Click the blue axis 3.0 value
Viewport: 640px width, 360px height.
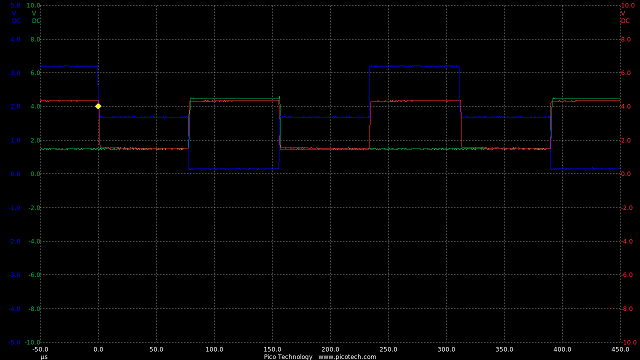click(x=16, y=73)
